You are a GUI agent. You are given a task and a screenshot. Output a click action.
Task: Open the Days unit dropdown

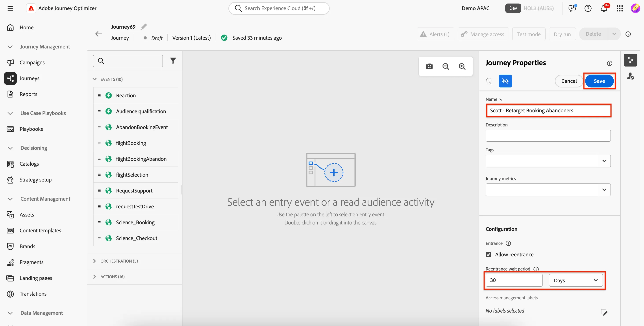(x=576, y=280)
